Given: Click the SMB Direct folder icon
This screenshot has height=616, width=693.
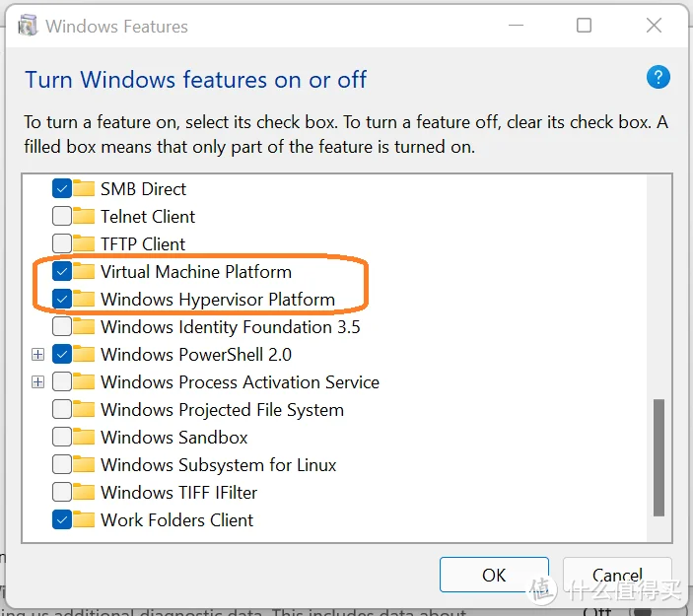Looking at the screenshot, I should [x=84, y=188].
